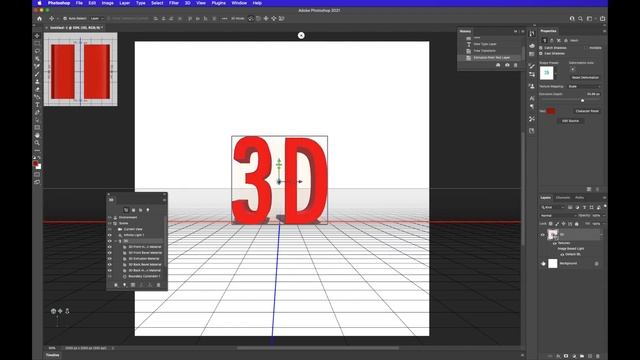Open Coordinates tab icon in Properties panel
Screen dimensions: 640x360
566,40
